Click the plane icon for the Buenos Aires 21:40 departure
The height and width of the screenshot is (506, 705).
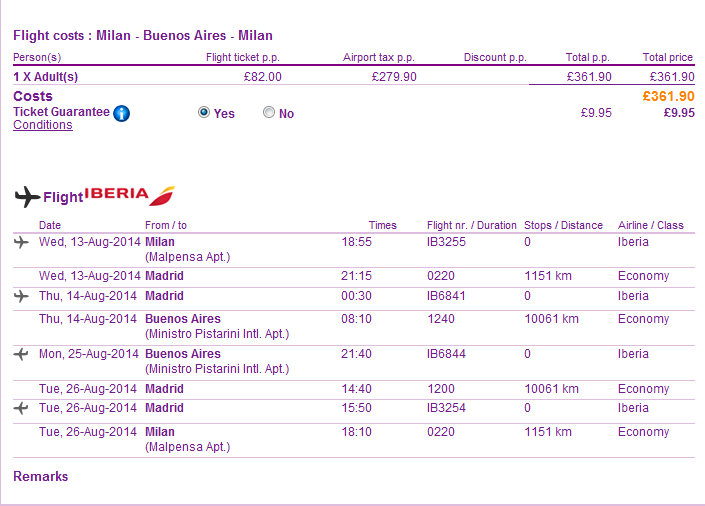point(22,354)
